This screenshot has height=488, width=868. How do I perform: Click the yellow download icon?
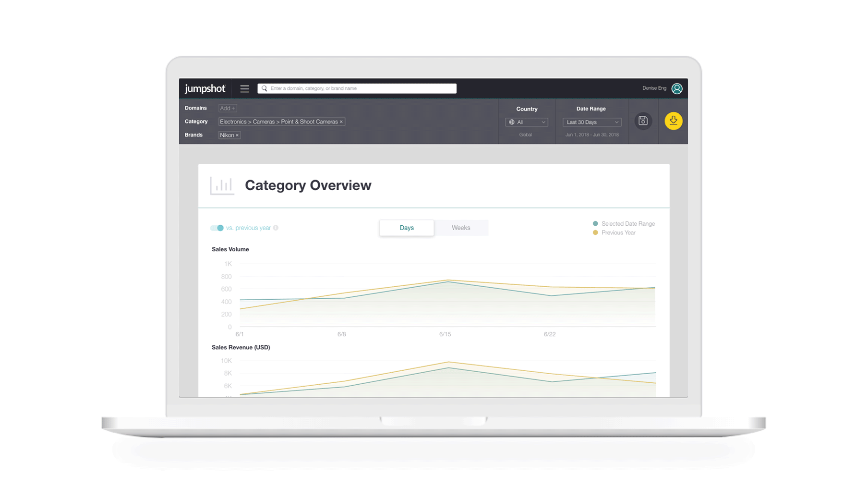pos(674,121)
